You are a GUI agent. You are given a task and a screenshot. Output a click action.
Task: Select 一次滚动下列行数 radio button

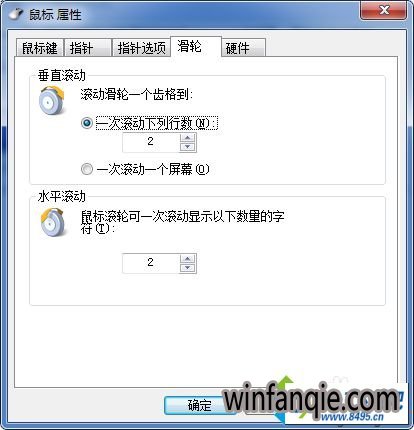click(x=87, y=123)
